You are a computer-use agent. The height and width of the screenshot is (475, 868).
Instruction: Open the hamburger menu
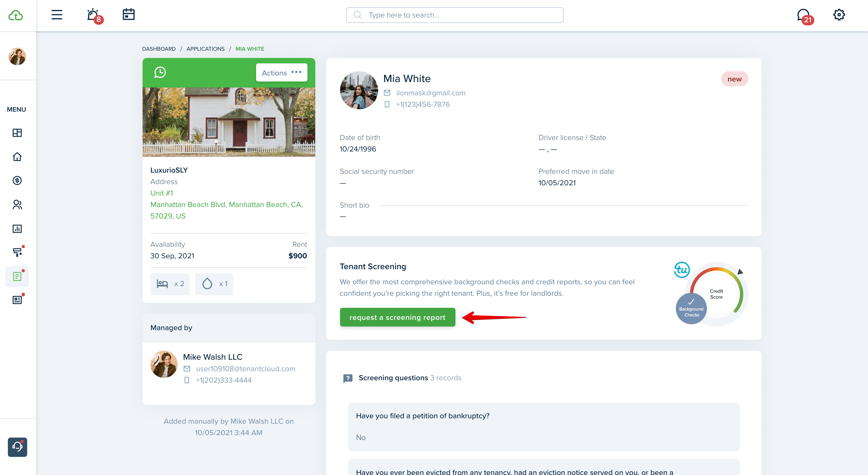[x=56, y=15]
